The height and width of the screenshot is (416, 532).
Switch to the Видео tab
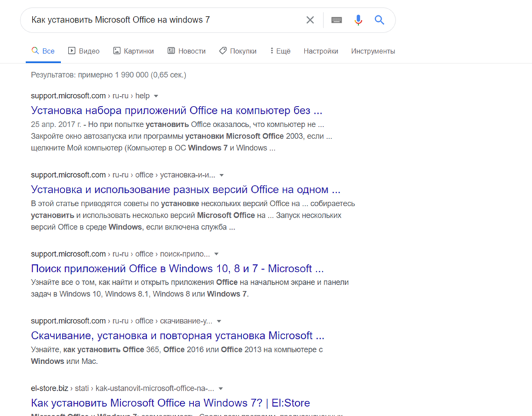[84, 51]
